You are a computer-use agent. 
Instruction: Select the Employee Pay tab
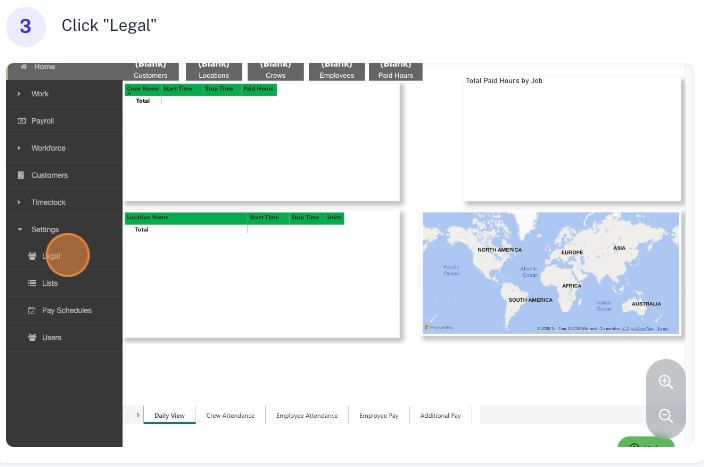point(379,415)
